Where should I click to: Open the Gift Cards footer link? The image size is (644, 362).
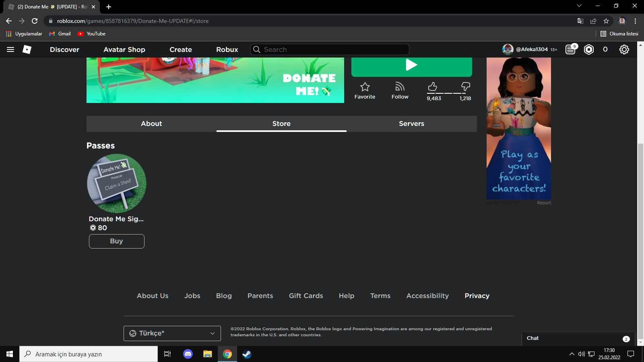tap(306, 296)
